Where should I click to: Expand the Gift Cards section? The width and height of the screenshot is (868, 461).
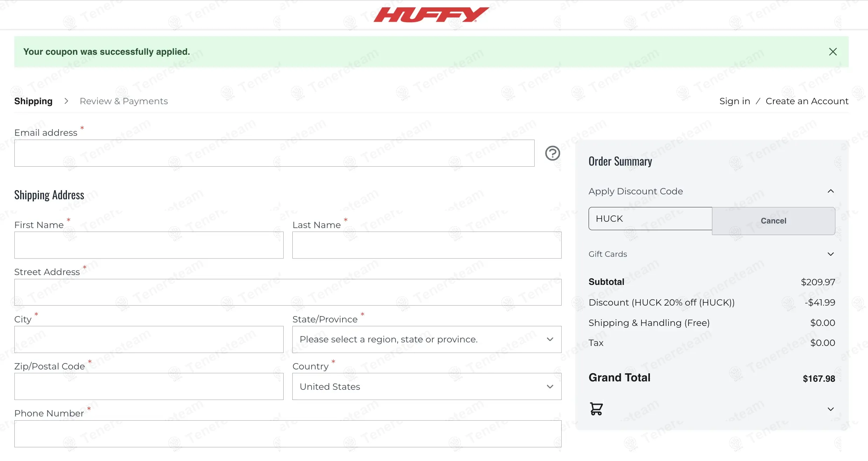pos(830,254)
